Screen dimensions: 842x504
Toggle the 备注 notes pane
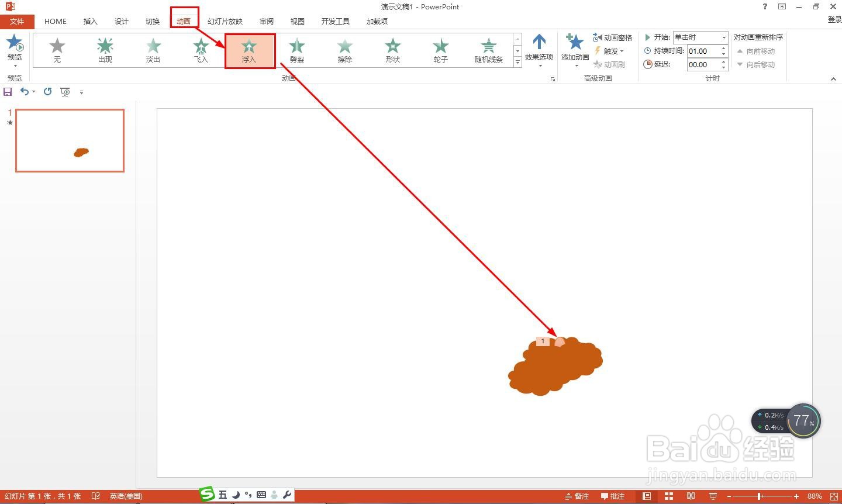click(x=577, y=496)
